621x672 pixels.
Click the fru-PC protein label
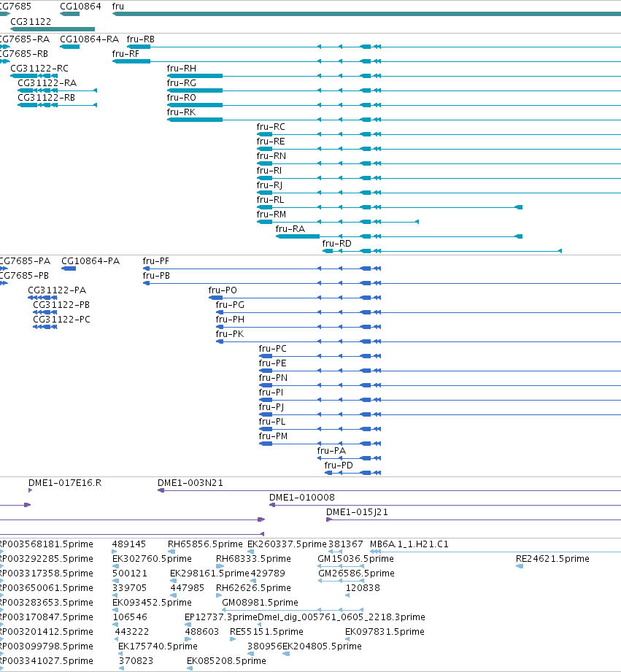click(x=273, y=349)
